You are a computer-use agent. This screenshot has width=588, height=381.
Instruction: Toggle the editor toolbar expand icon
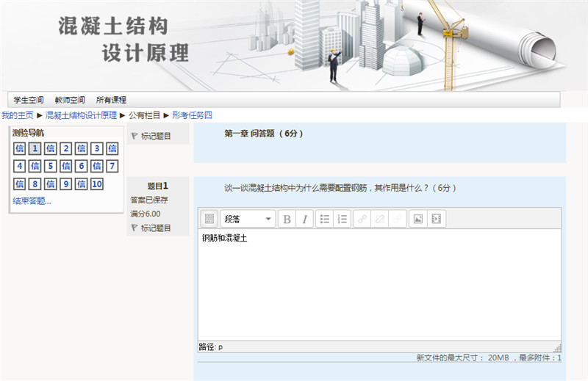209,219
